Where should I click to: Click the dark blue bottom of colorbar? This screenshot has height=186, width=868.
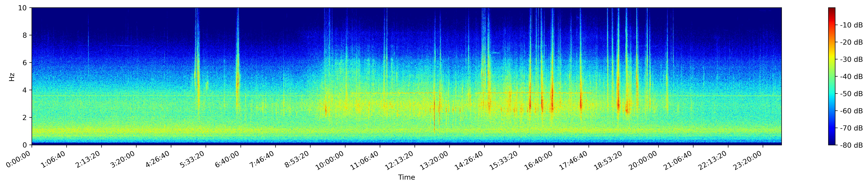[x=832, y=143]
